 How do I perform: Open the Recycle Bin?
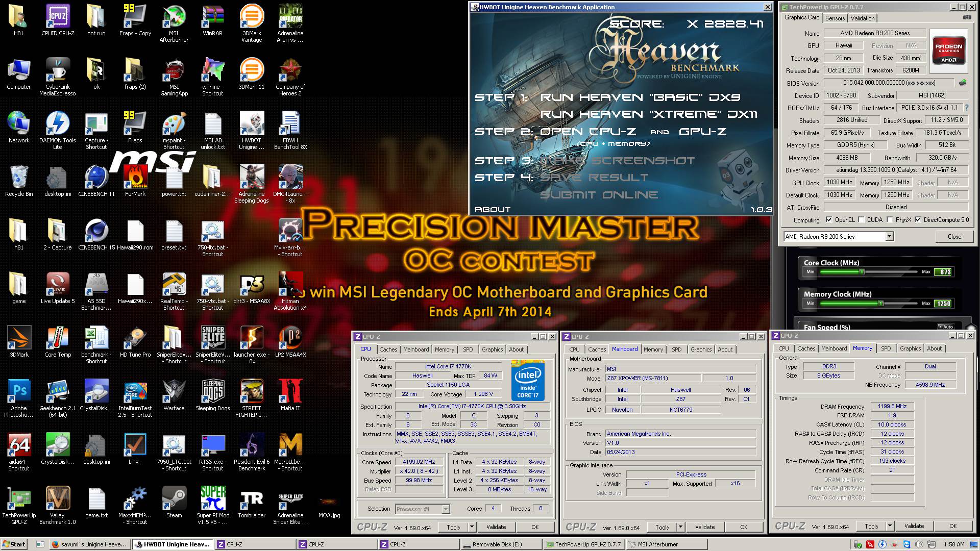pyautogui.click(x=19, y=181)
